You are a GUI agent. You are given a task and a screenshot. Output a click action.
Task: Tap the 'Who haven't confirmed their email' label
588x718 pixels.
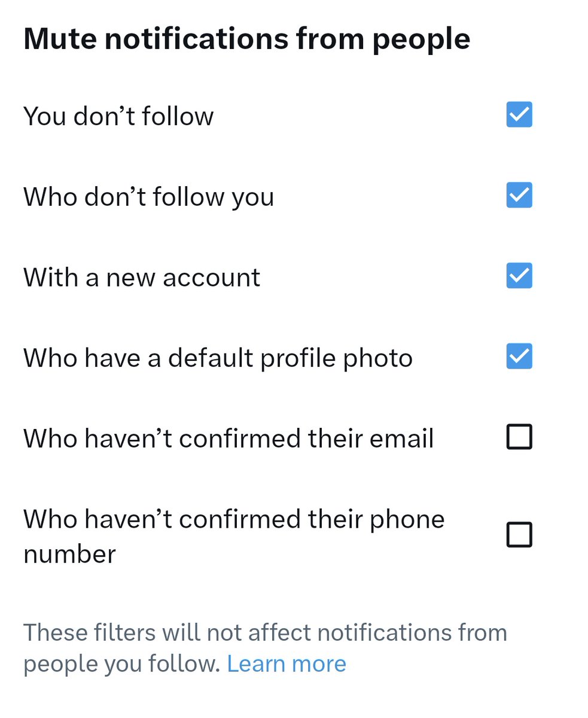pyautogui.click(x=229, y=439)
